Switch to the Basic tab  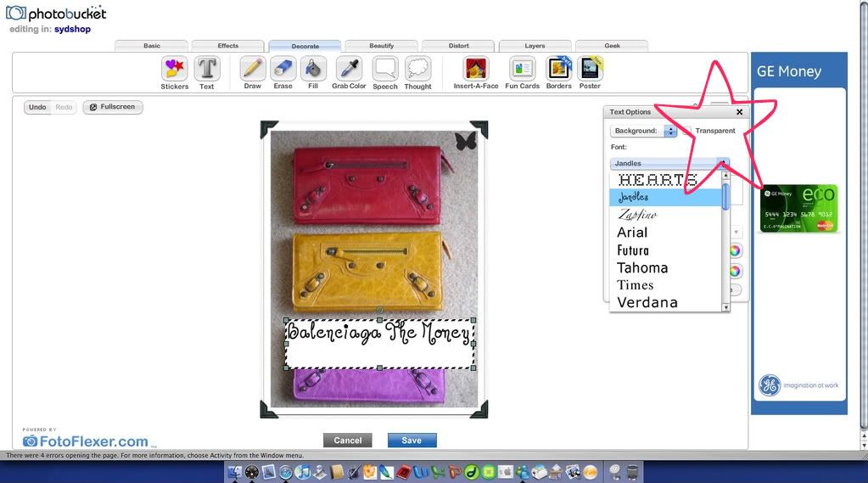coord(152,46)
